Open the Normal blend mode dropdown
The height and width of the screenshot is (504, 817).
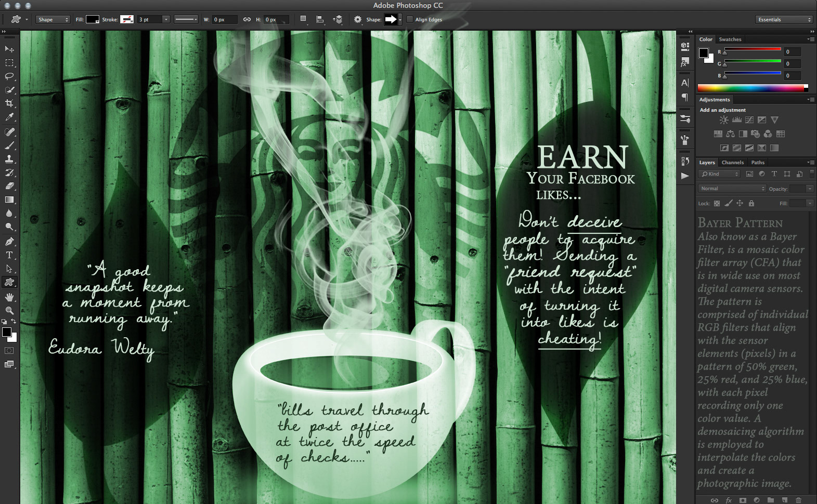click(x=732, y=189)
